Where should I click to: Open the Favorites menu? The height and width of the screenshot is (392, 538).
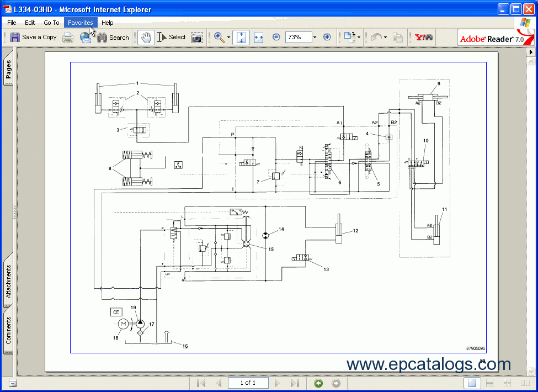pyautogui.click(x=81, y=23)
